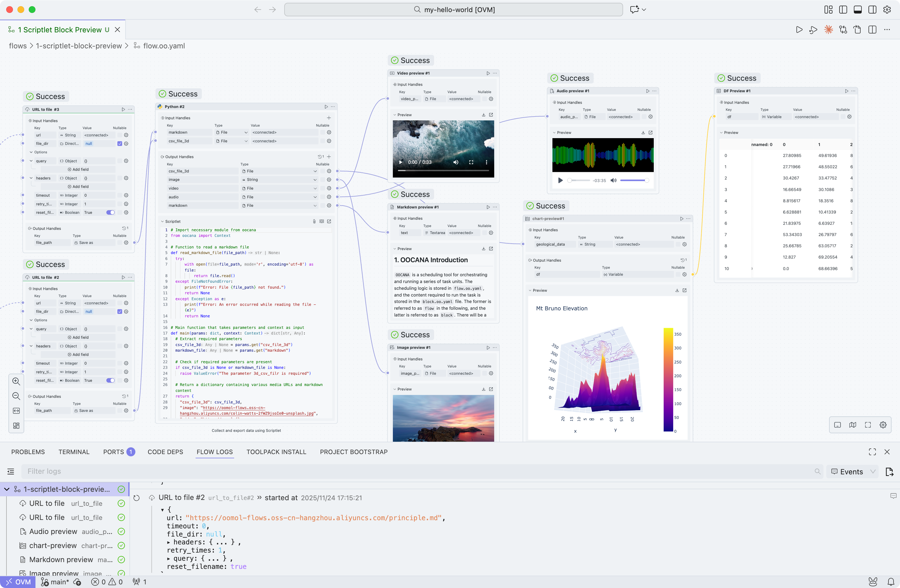Click Add field under the query object
900x588 pixels.
point(78,169)
